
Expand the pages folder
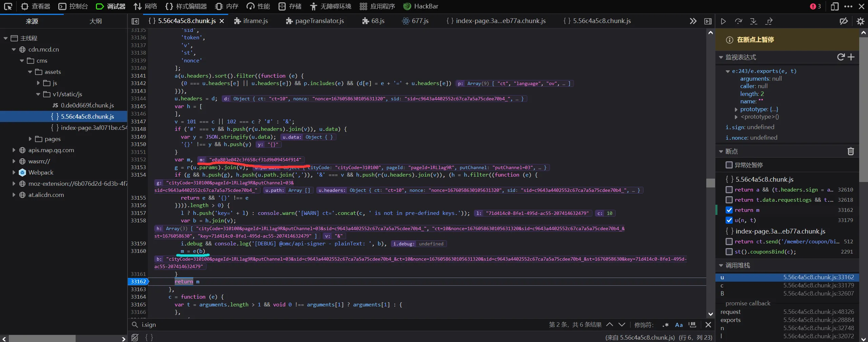[x=30, y=139]
